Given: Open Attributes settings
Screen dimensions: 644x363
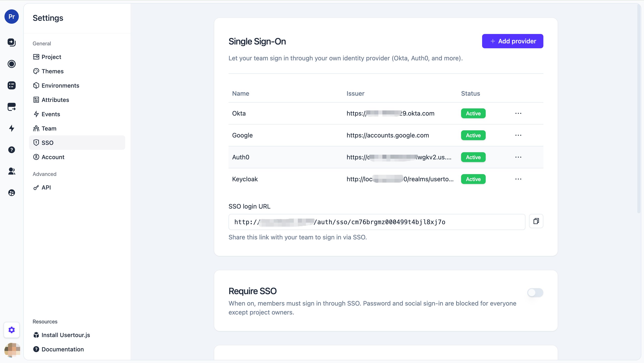Looking at the screenshot, I should tap(77, 100).
